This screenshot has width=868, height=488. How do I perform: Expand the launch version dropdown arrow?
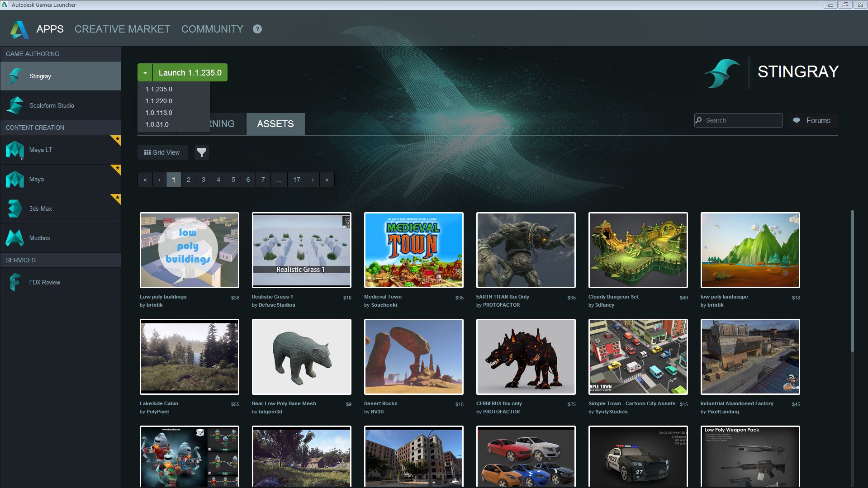(144, 72)
